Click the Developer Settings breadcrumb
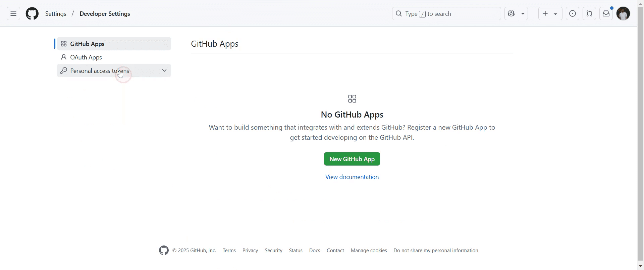644x270 pixels. tap(105, 14)
